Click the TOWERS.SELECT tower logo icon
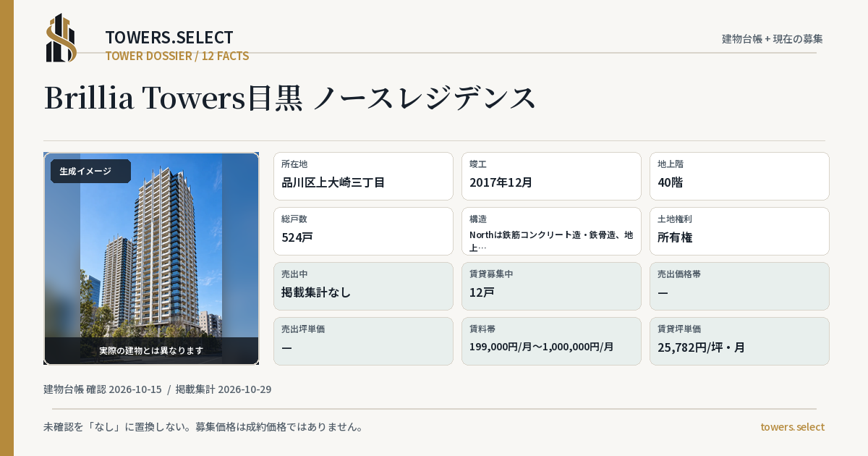The image size is (868, 456). [x=61, y=38]
